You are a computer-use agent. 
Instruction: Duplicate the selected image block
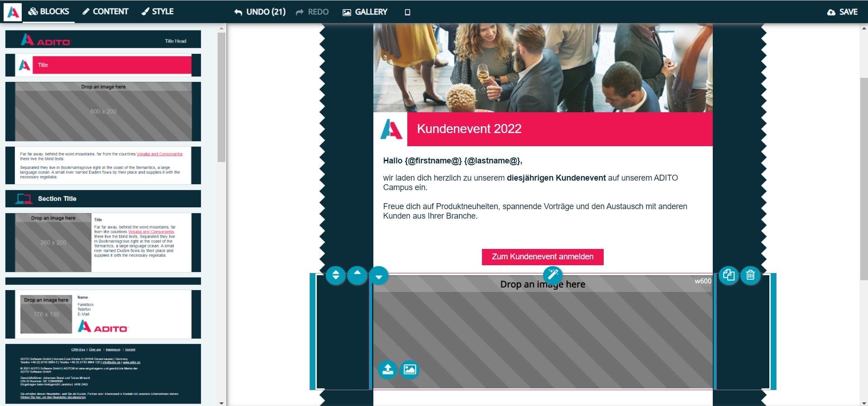pos(729,275)
